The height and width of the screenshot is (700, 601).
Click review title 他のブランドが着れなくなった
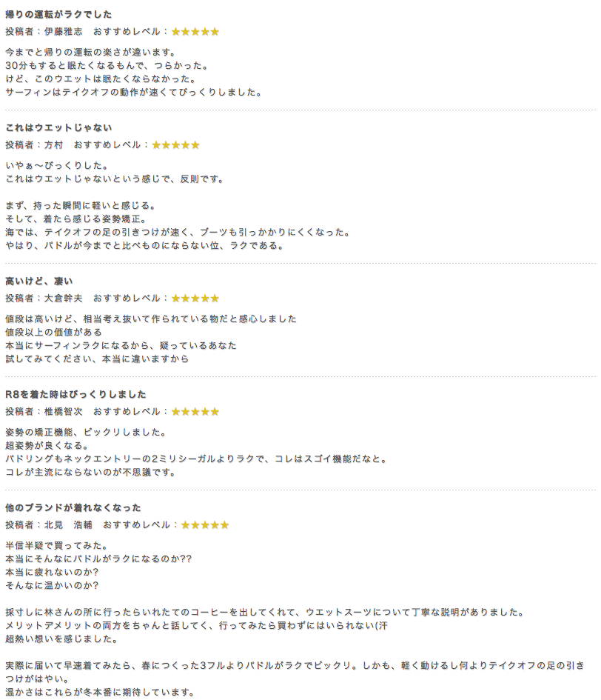coord(73,508)
